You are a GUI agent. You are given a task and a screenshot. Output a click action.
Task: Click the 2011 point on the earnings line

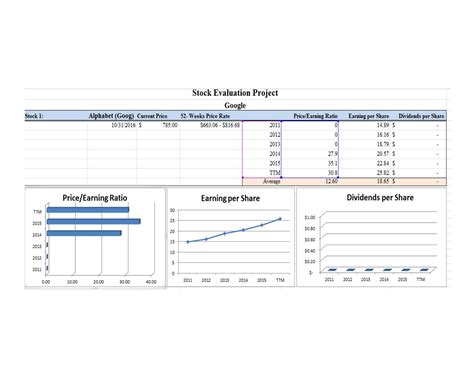[x=188, y=242]
